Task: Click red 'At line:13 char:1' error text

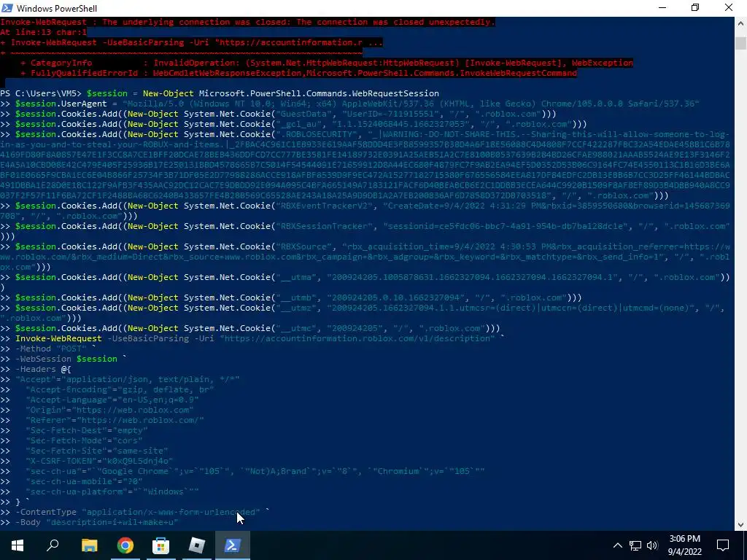Action: (43, 32)
